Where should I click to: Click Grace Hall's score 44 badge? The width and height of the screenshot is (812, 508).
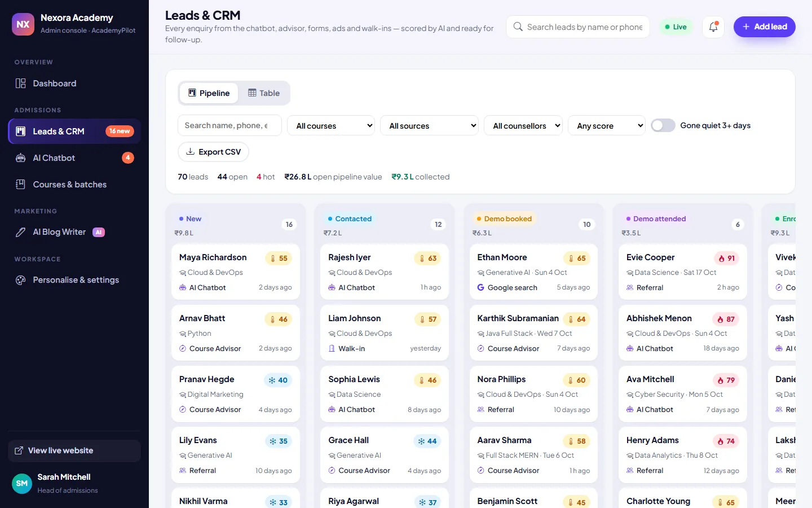[x=427, y=441]
